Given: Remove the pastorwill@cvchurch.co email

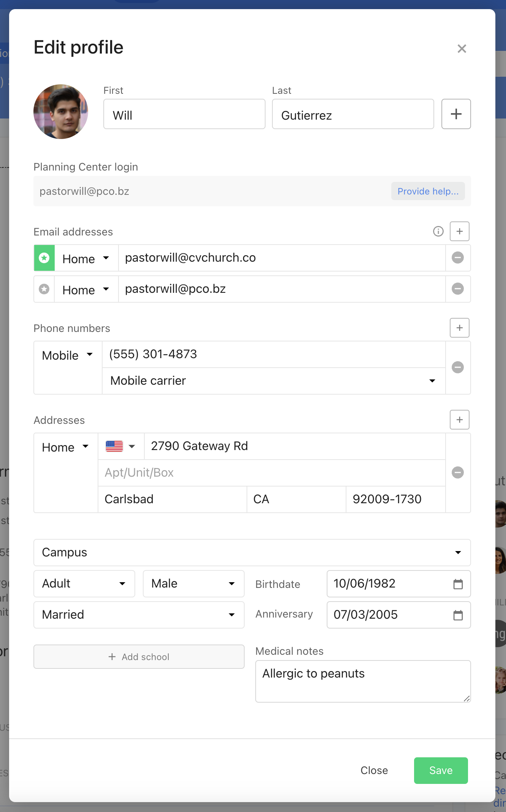Looking at the screenshot, I should pyautogui.click(x=457, y=258).
